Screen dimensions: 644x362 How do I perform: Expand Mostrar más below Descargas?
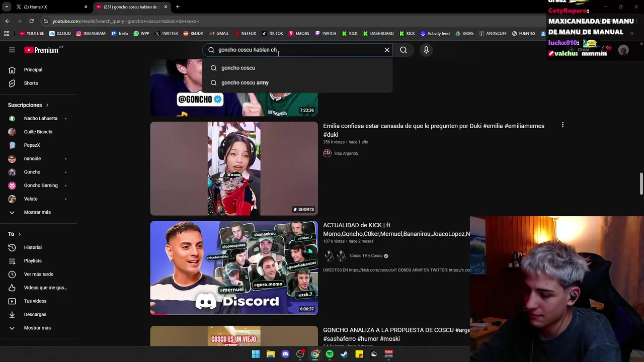[x=37, y=328]
